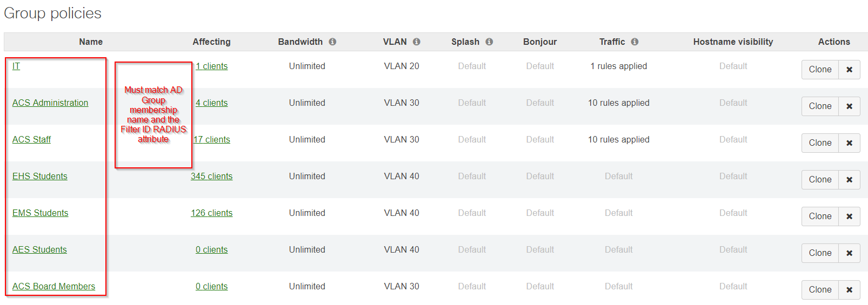Screen dimensions: 868x305
Task: Click the Name column header
Action: [91, 42]
